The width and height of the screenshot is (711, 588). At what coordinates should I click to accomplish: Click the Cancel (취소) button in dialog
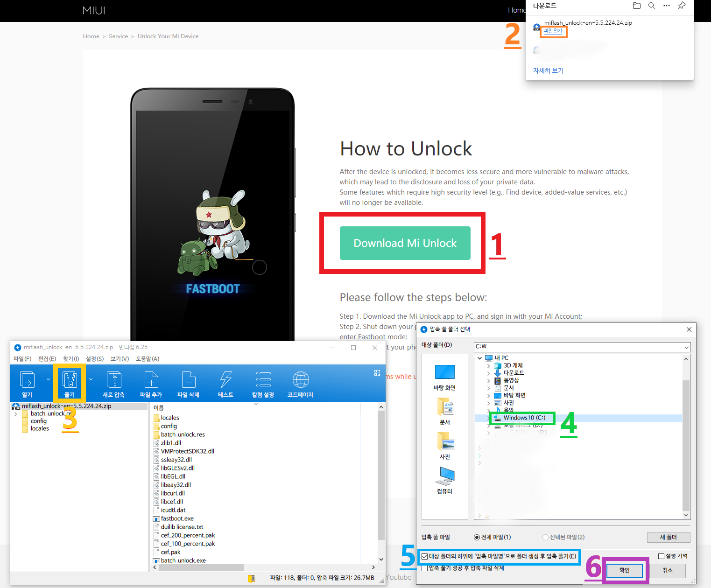point(668,570)
